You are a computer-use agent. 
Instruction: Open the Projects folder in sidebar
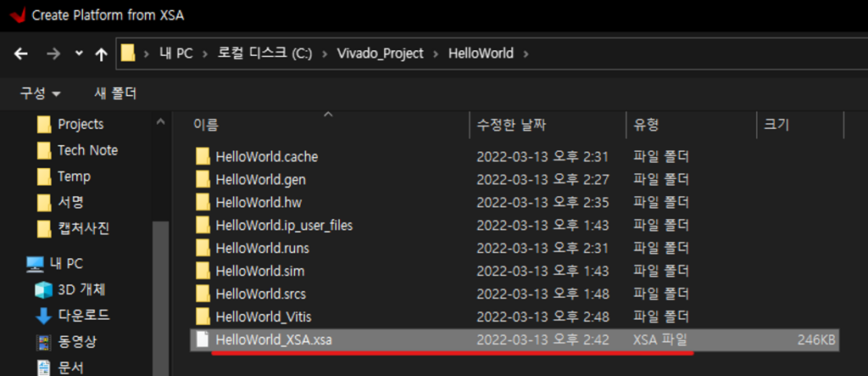tap(81, 124)
